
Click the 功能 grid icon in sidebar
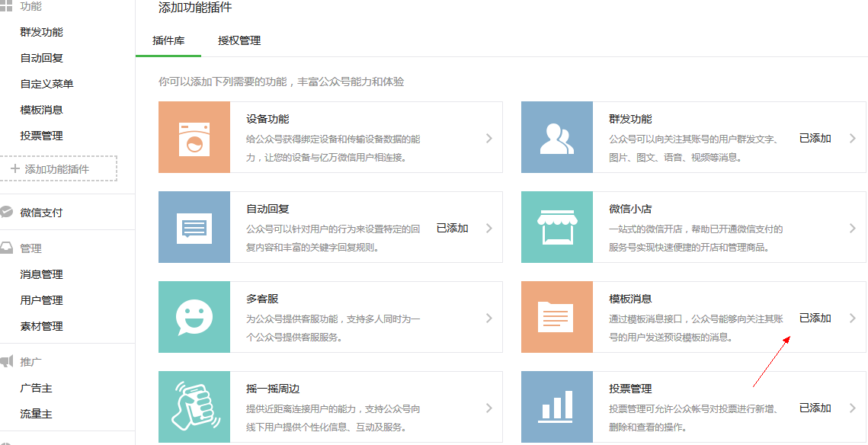click(x=6, y=7)
